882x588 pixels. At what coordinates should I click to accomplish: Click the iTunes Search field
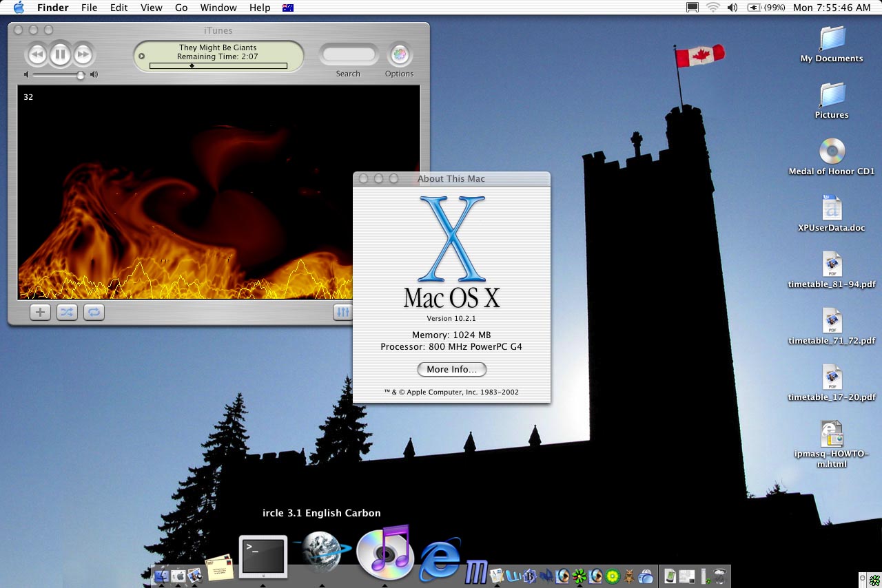(349, 54)
